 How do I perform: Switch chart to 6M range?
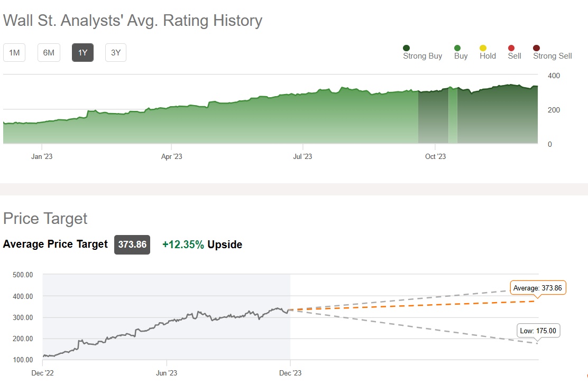[49, 53]
